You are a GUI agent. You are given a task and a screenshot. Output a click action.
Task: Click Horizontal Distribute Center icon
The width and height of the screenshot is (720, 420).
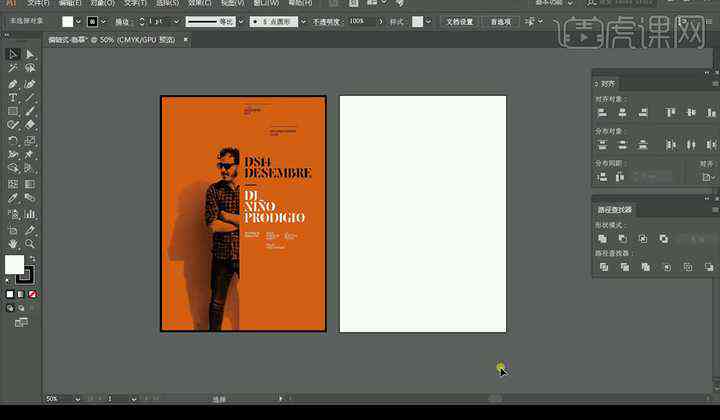691,145
